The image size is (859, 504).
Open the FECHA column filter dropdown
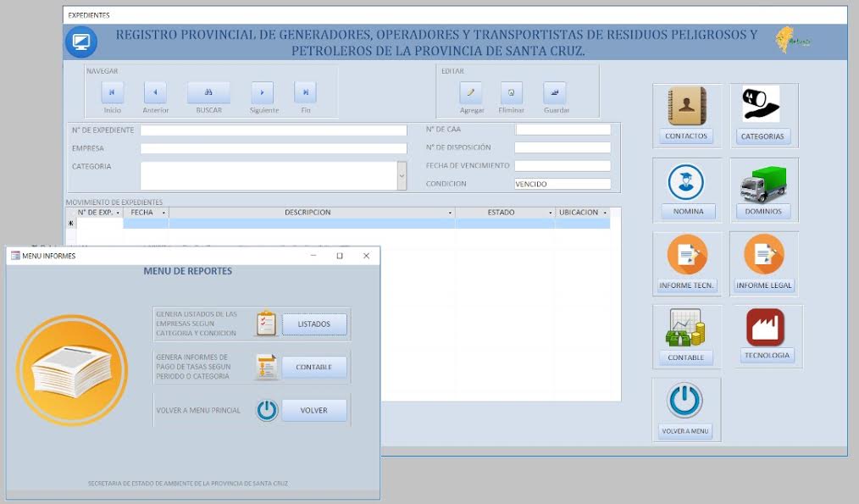point(163,213)
